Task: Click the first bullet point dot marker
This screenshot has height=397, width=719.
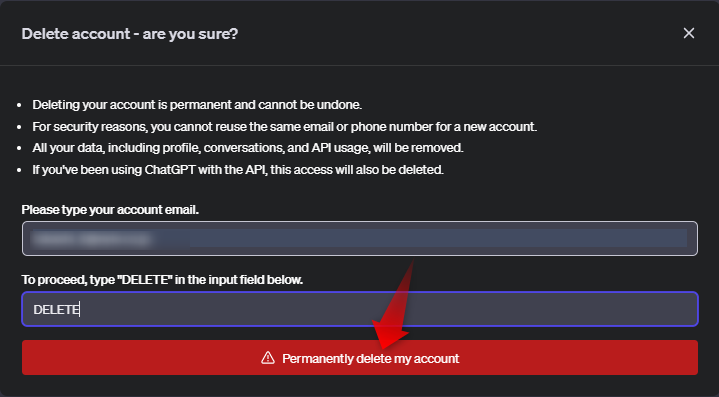Action: 19,105
